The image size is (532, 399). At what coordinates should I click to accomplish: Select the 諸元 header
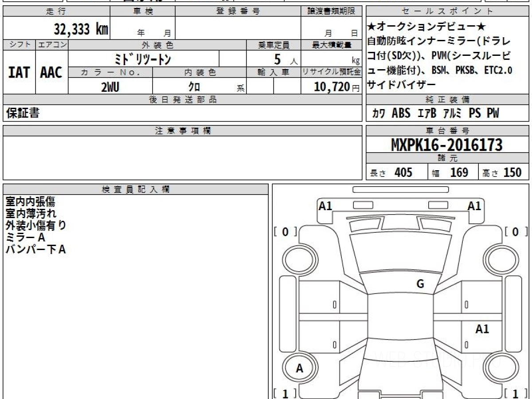coord(448,158)
